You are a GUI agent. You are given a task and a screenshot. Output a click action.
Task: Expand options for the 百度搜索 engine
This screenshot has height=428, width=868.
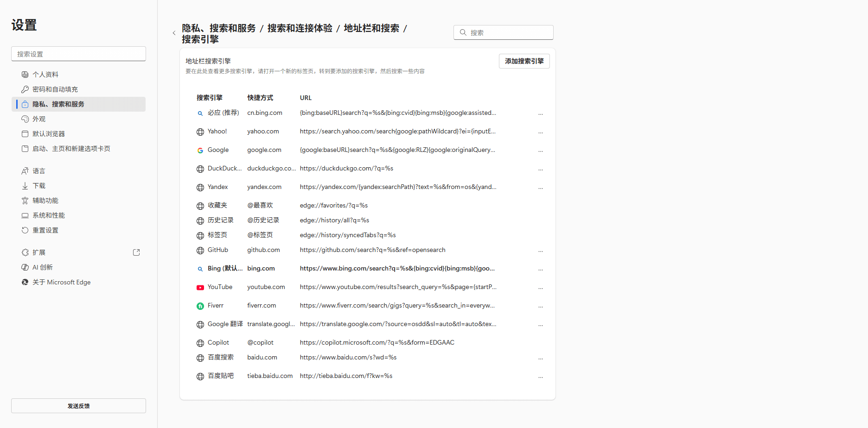540,358
